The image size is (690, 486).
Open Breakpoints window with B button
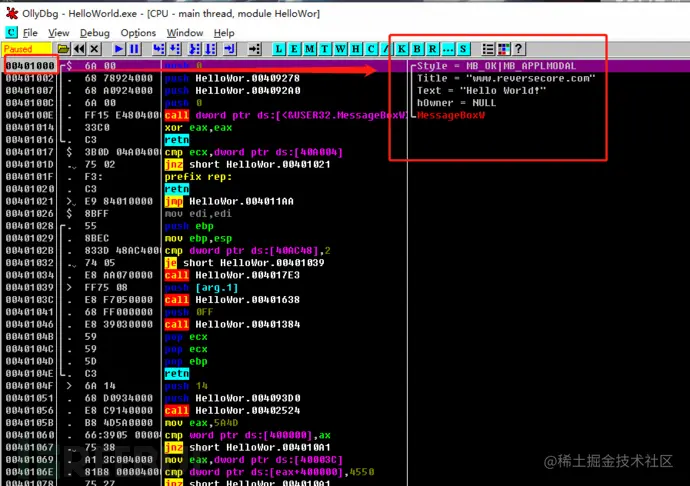(x=417, y=49)
